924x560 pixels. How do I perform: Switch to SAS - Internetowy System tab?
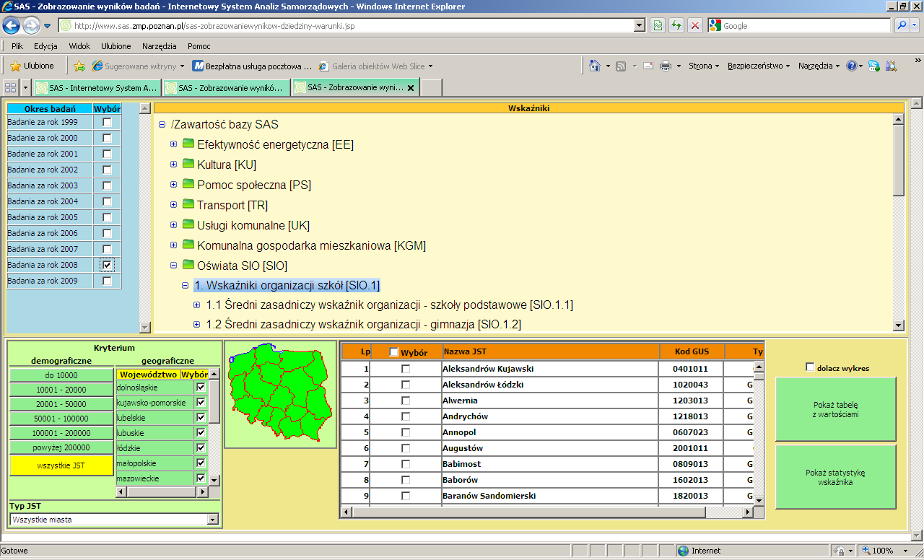pos(97,88)
